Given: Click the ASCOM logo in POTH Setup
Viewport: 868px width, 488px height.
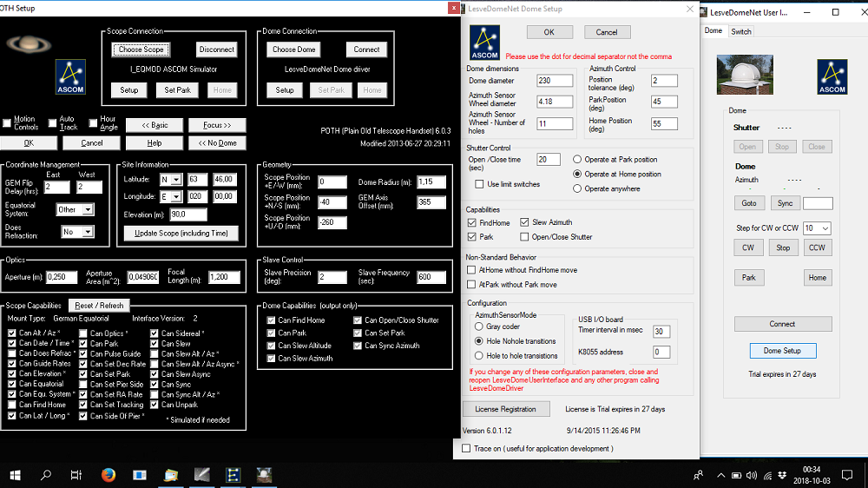Looking at the screenshot, I should pyautogui.click(x=70, y=76).
